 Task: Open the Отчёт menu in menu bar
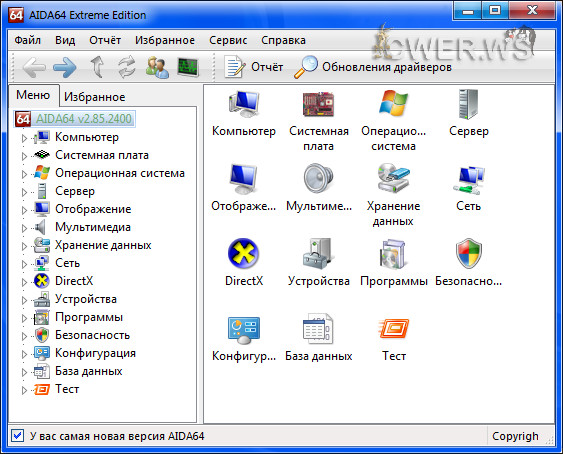point(105,40)
